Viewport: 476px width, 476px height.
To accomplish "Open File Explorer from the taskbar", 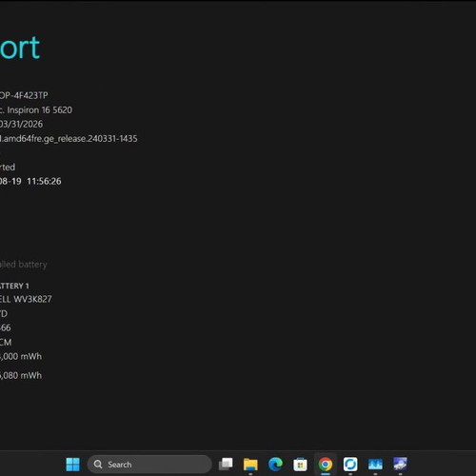I will (x=250, y=465).
